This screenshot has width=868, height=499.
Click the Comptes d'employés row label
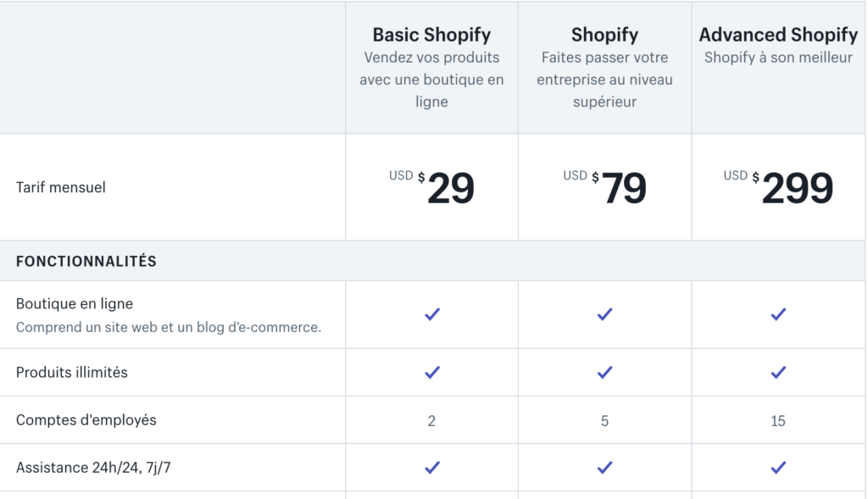tap(86, 419)
